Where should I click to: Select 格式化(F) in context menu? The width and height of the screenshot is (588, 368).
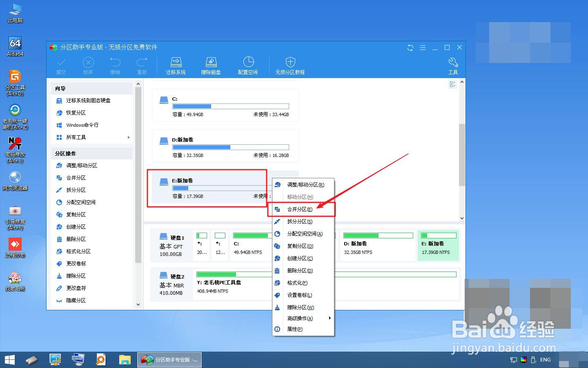pos(303,283)
